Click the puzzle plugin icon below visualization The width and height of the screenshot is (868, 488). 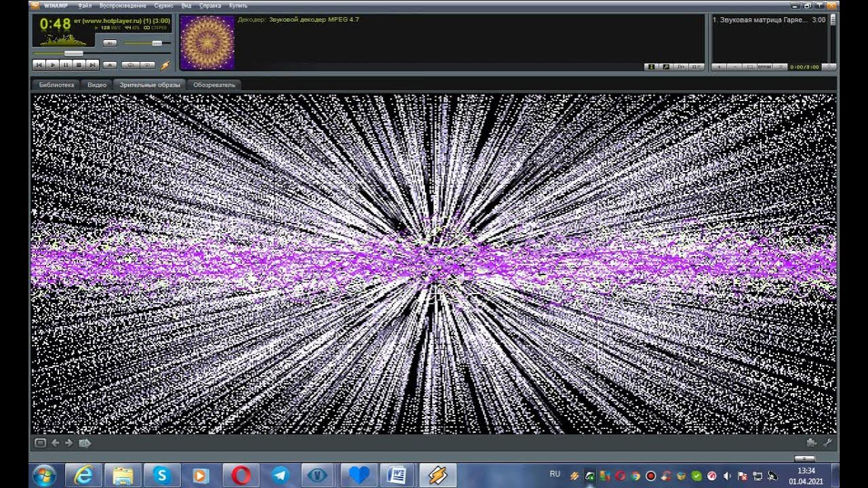pyautogui.click(x=812, y=443)
